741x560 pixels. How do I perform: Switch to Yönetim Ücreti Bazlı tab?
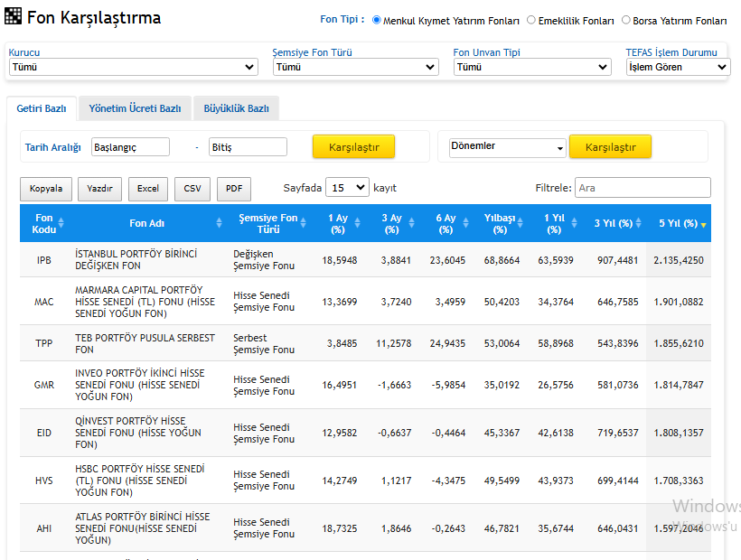pyautogui.click(x=135, y=108)
